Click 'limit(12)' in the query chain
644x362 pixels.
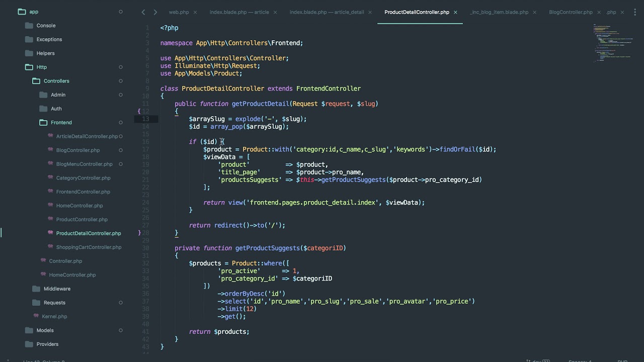pos(240,309)
